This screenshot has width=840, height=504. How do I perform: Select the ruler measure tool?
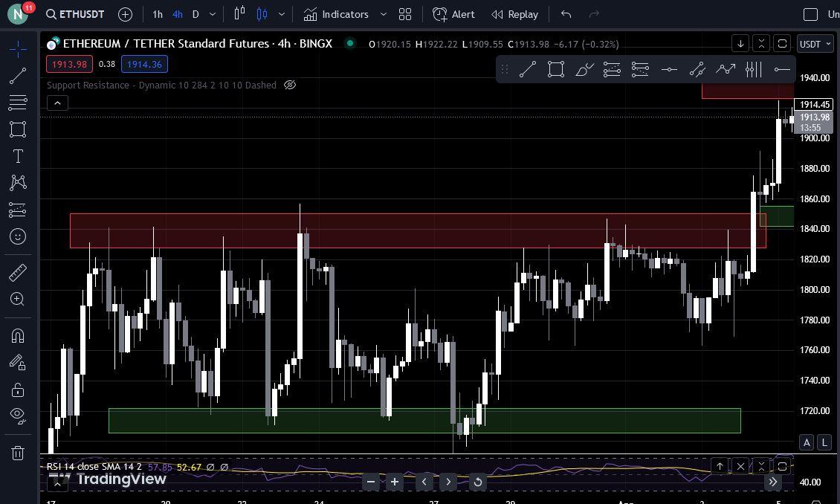(x=18, y=272)
